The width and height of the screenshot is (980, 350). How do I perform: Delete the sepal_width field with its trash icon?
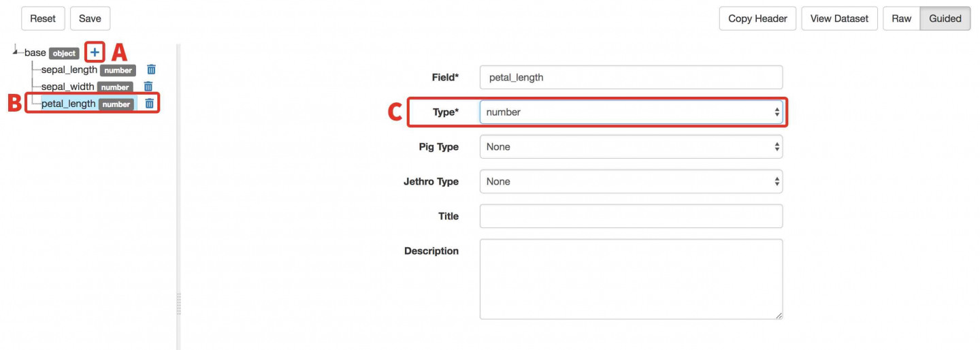(148, 86)
